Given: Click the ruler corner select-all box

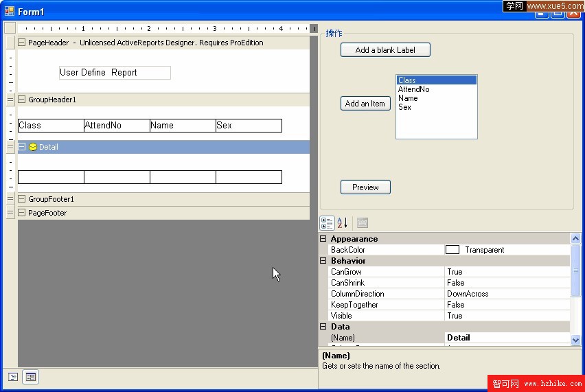Looking at the screenshot, I should click(x=10, y=28).
